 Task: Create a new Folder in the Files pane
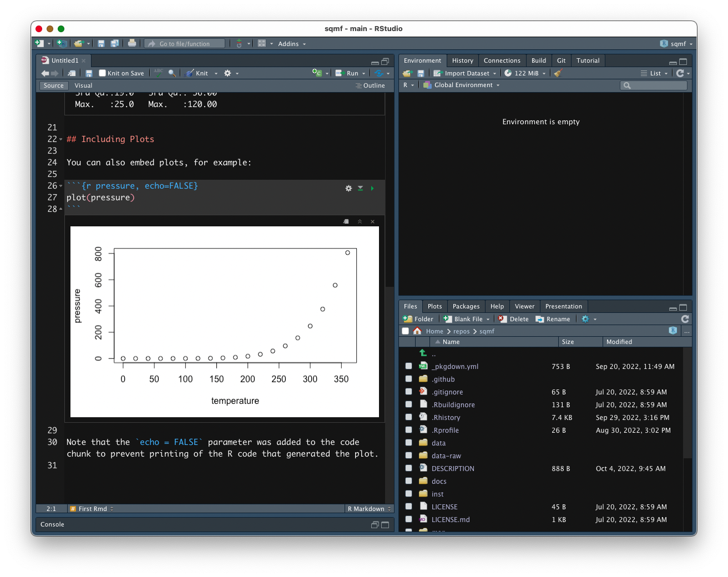pos(418,319)
